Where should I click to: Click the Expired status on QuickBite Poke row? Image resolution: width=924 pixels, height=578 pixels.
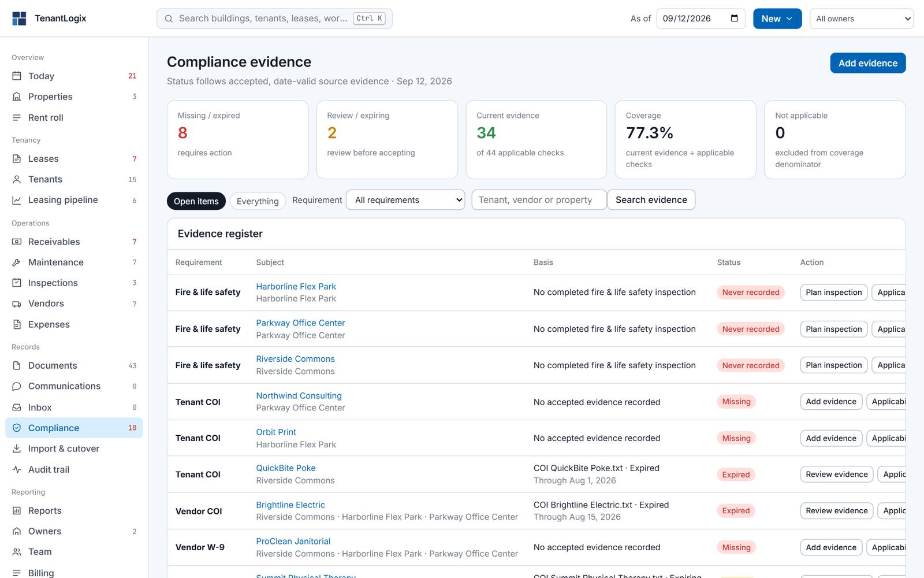(736, 475)
